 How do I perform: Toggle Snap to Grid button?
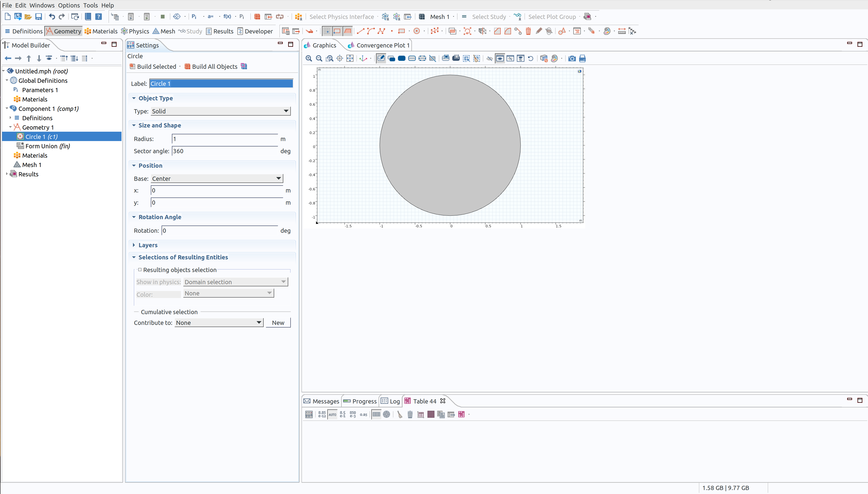pos(327,31)
